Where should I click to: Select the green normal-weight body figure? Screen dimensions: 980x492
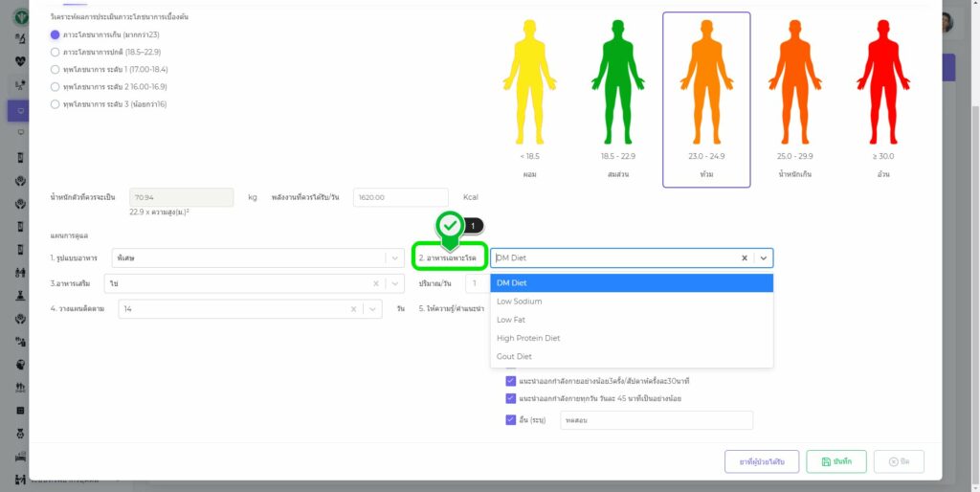coord(617,81)
